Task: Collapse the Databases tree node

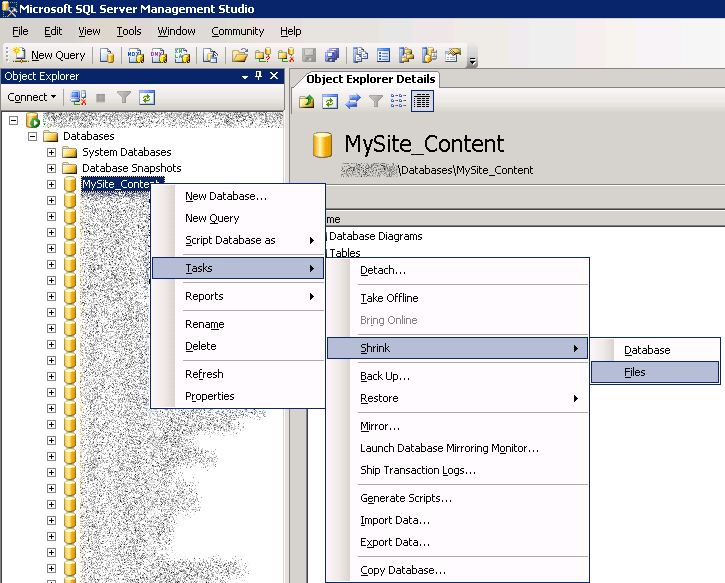Action: tap(33, 136)
